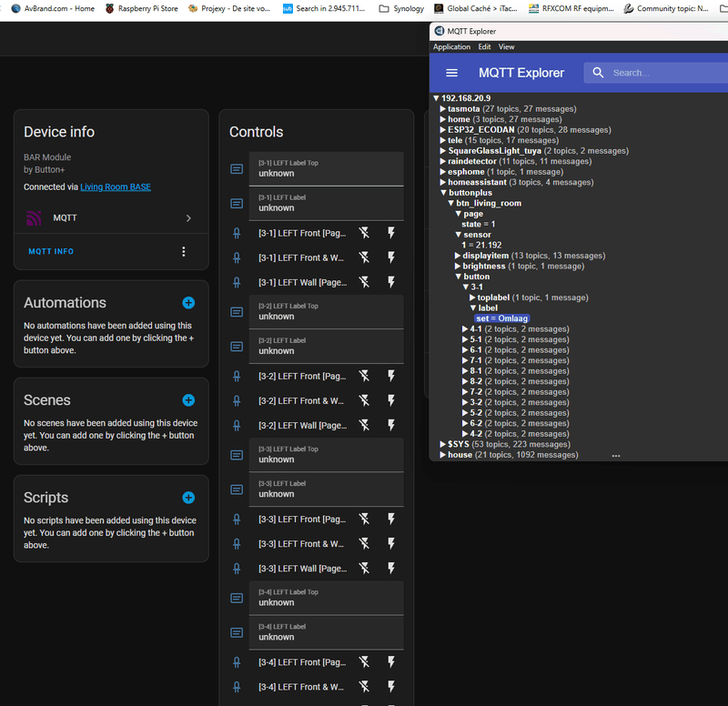728x706 pixels.
Task: Expand the brightness topic
Action: pyautogui.click(x=458, y=267)
